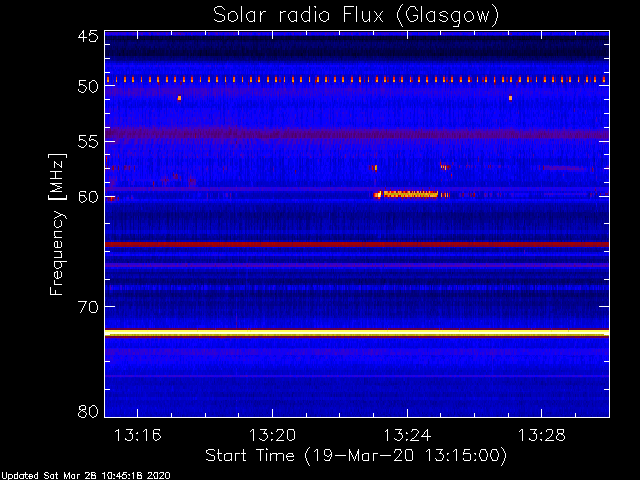Click the red horizontal band near 64 MHz
The image size is (640, 480).
[357, 244]
